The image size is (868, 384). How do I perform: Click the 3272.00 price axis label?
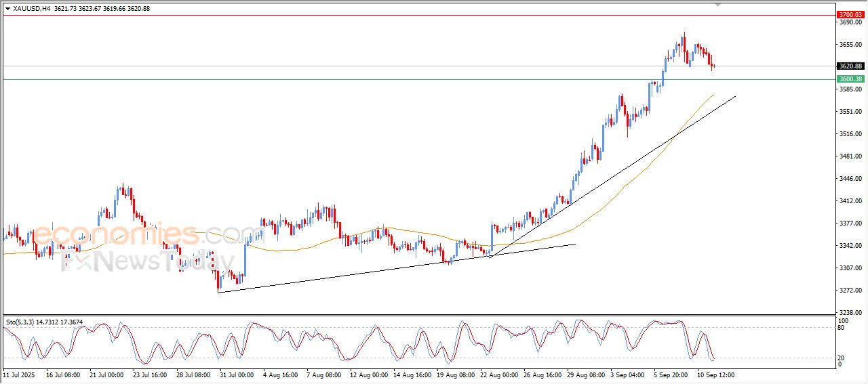pos(849,290)
